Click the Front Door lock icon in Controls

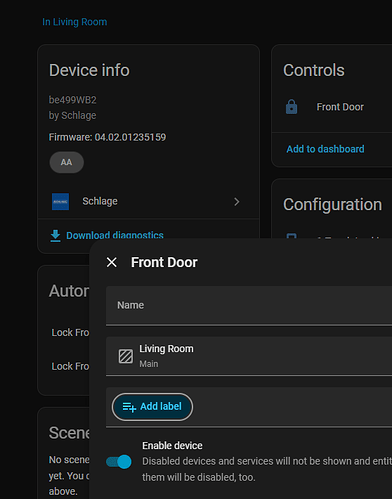point(291,107)
